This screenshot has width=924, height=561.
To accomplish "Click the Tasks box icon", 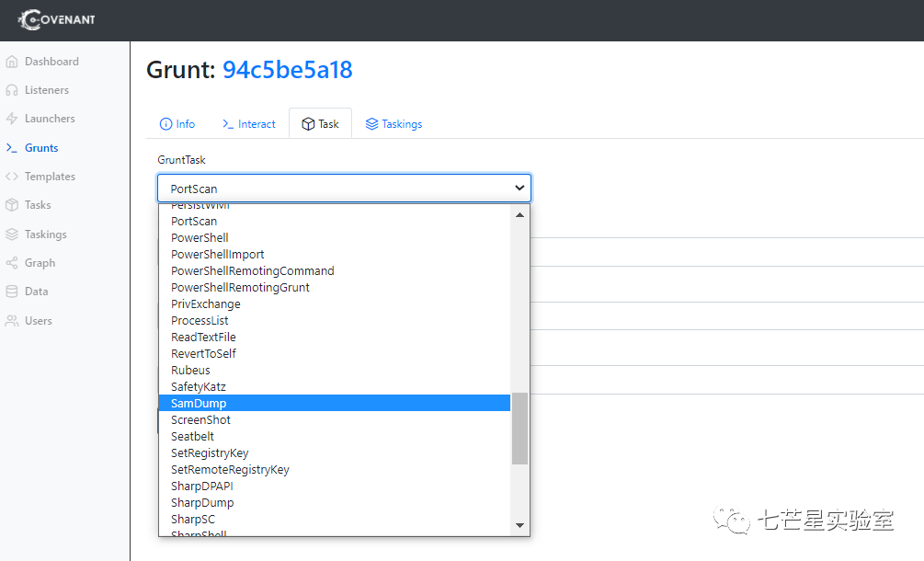I will tap(12, 205).
